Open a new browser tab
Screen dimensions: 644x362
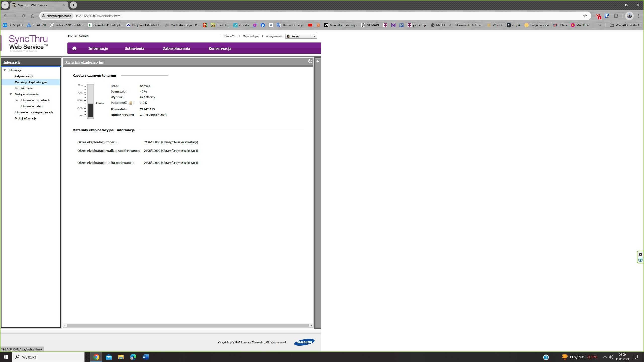pyautogui.click(x=73, y=5)
